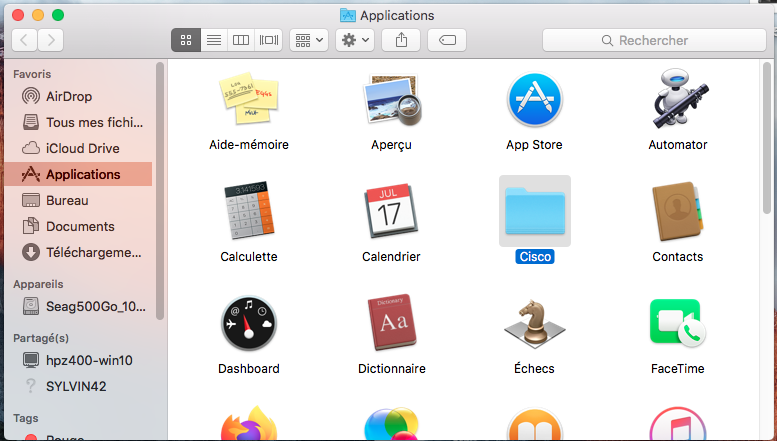Select iCloud Drive in the sidebar
This screenshot has height=441, width=777.
click(82, 148)
